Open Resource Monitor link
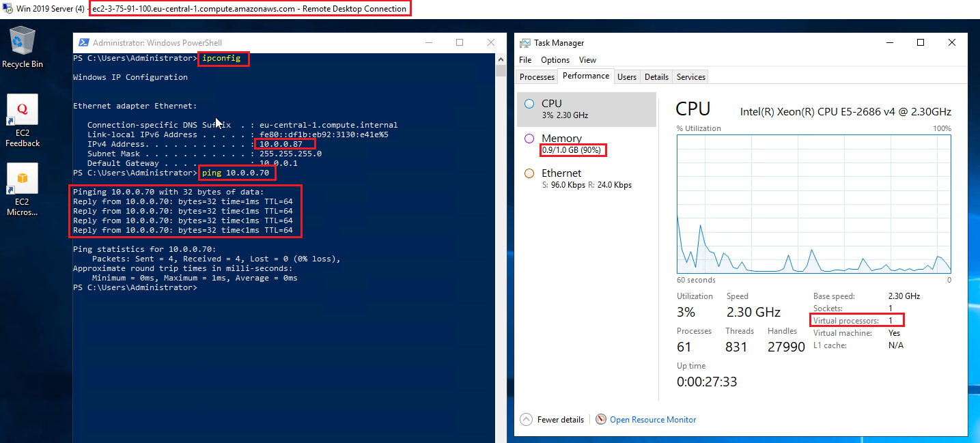Screen dimensions: 980x443 tap(653, 420)
